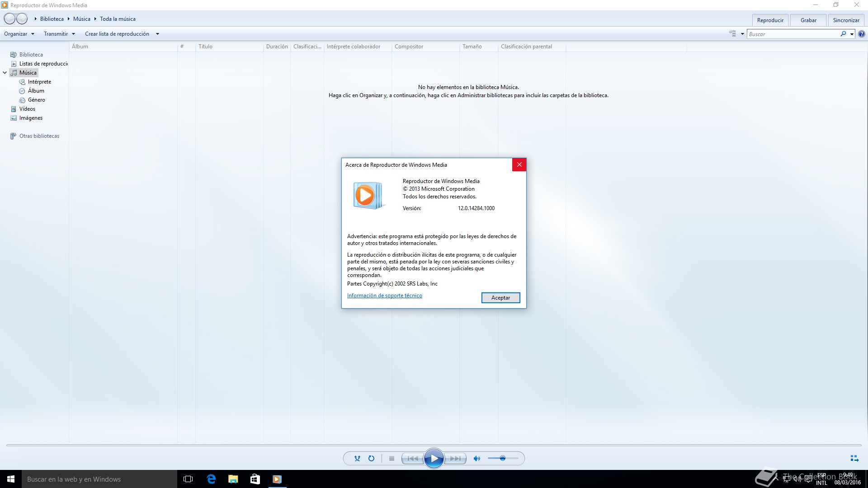Click the Aceptar button
868x488 pixels.
pos(500,298)
